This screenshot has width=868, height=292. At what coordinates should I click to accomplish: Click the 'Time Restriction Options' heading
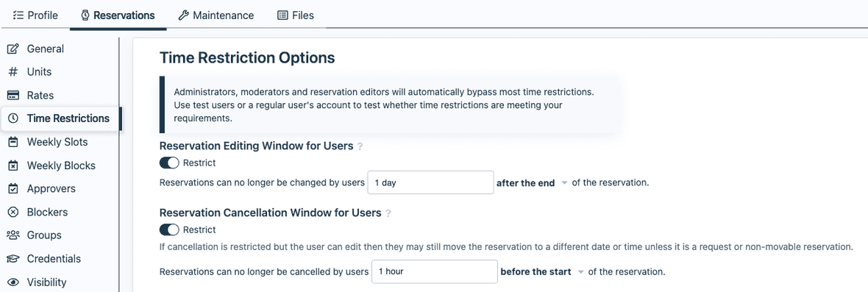pyautogui.click(x=247, y=57)
